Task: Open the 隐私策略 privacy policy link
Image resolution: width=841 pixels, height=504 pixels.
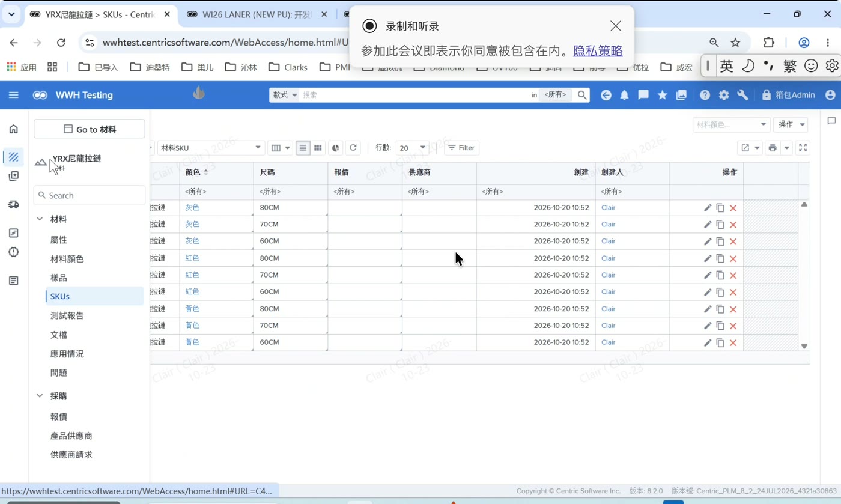Action: (x=598, y=51)
